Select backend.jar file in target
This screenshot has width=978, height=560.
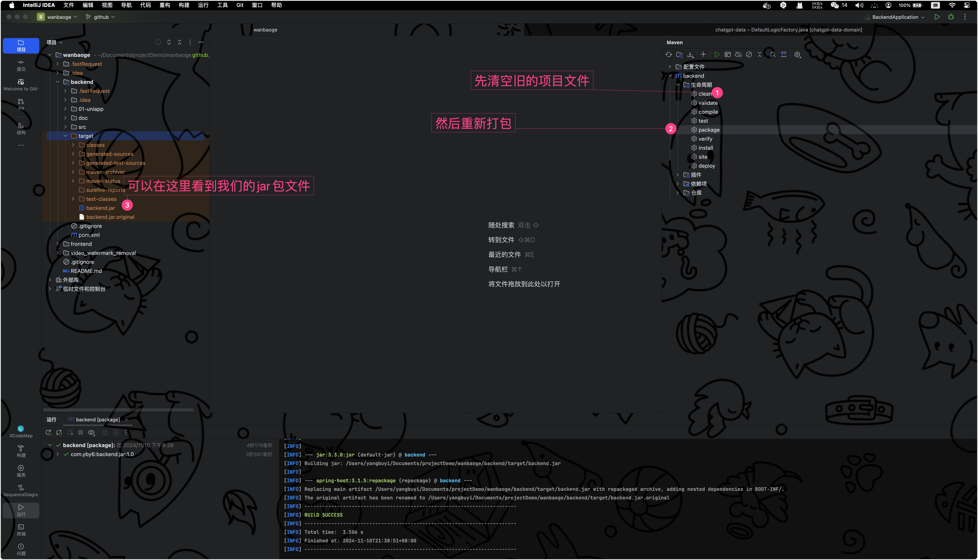point(100,208)
